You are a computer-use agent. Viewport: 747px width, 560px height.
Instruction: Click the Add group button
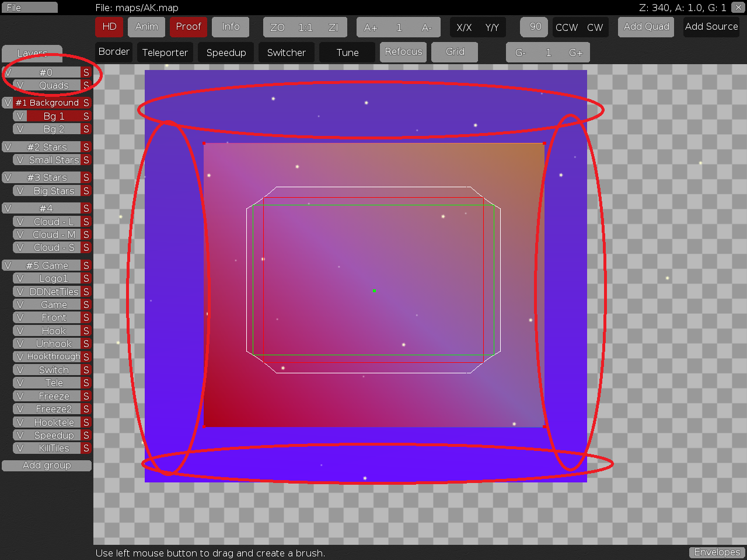tap(47, 466)
